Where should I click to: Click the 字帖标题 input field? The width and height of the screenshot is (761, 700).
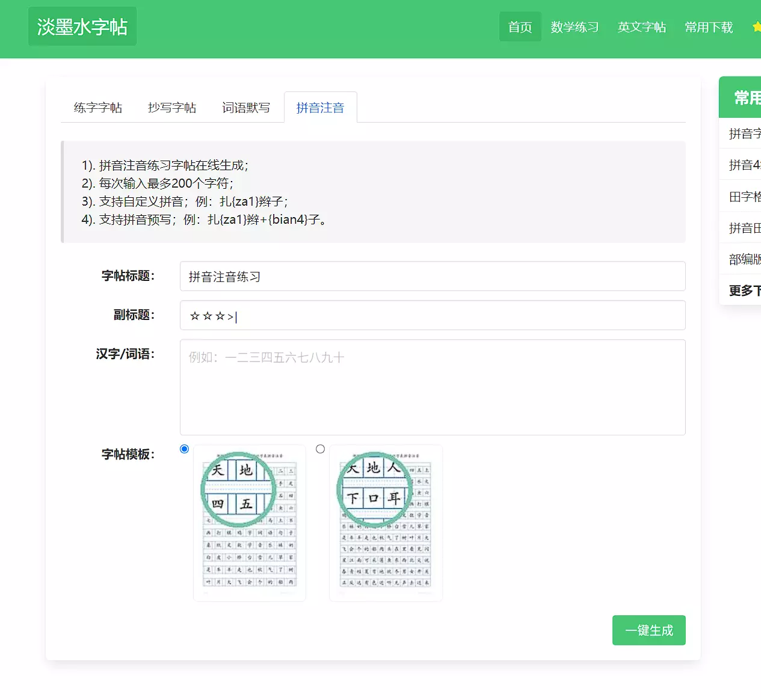tap(432, 277)
